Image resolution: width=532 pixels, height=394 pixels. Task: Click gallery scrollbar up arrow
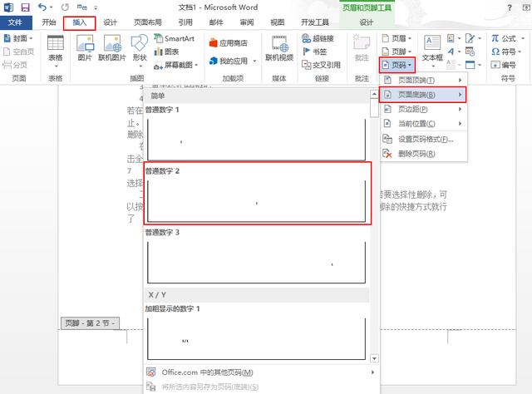374,94
